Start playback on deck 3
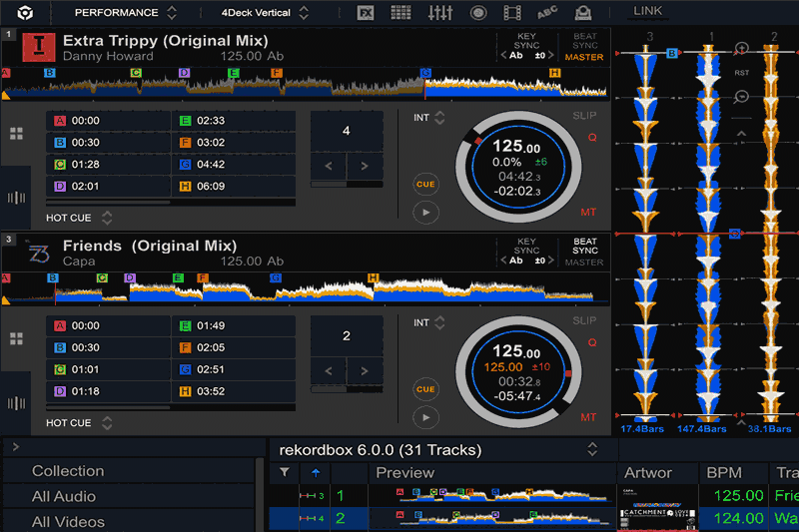The height and width of the screenshot is (532, 799). click(x=426, y=417)
